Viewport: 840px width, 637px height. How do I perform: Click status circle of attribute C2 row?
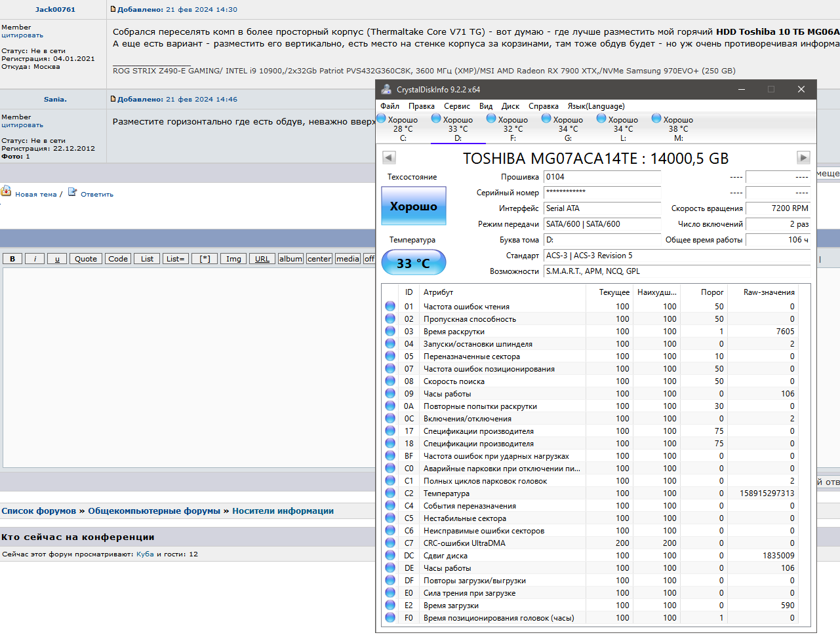point(390,493)
